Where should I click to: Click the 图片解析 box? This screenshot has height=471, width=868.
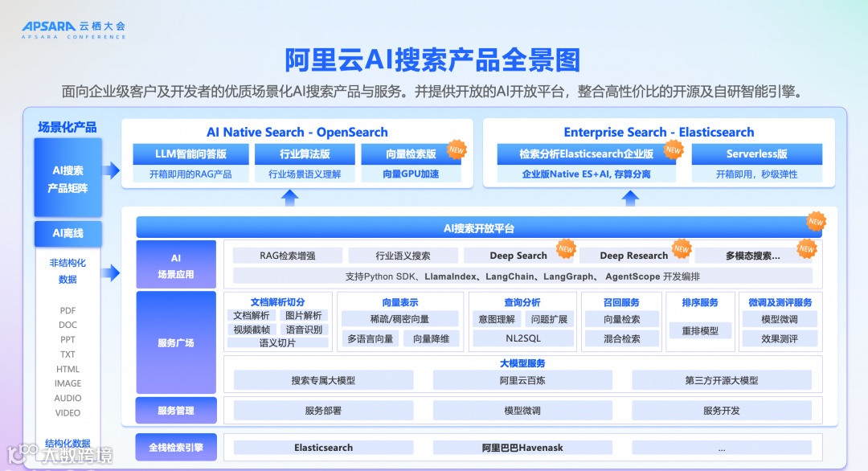click(x=303, y=316)
